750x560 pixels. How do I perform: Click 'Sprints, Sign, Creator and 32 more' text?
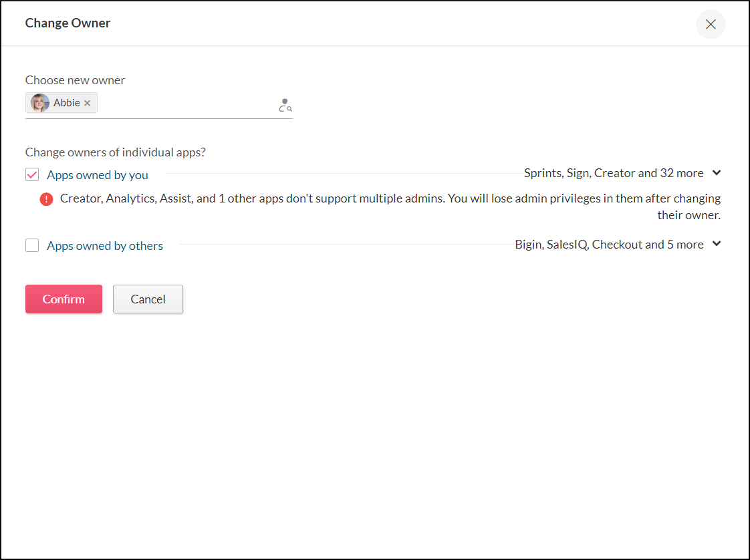(614, 173)
